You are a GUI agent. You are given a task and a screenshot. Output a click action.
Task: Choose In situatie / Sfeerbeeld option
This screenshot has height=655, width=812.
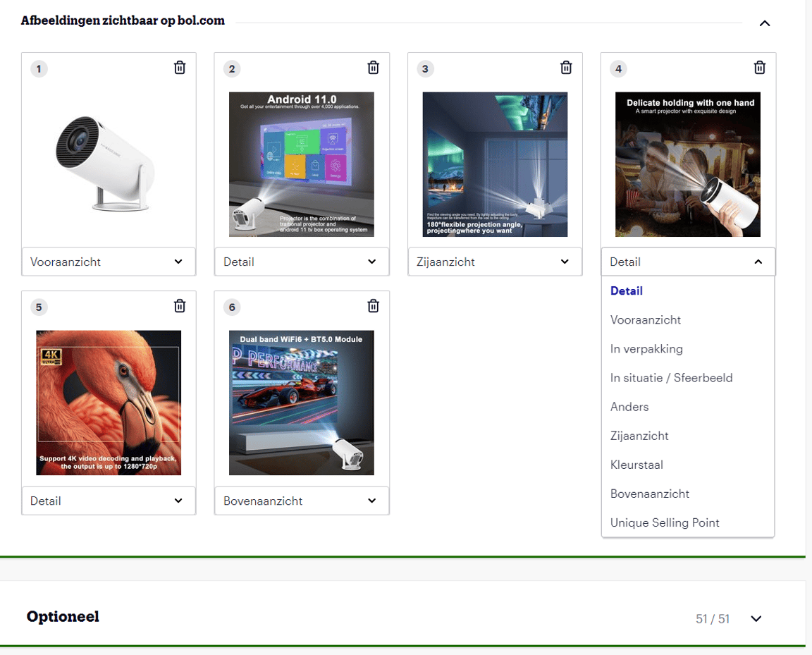click(671, 377)
